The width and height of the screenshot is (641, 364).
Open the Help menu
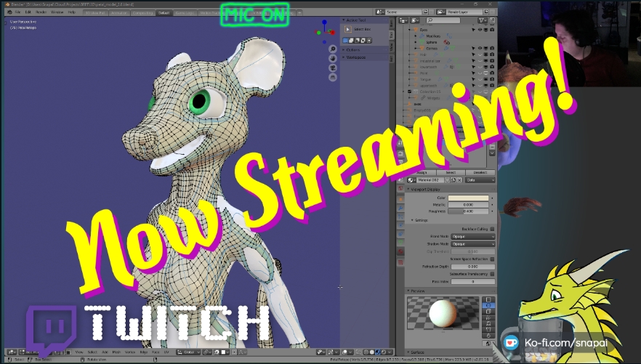pyautogui.click(x=71, y=12)
